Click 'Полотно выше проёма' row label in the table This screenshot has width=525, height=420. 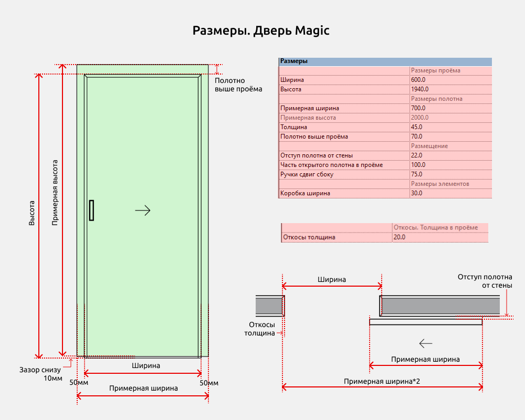[314, 136]
